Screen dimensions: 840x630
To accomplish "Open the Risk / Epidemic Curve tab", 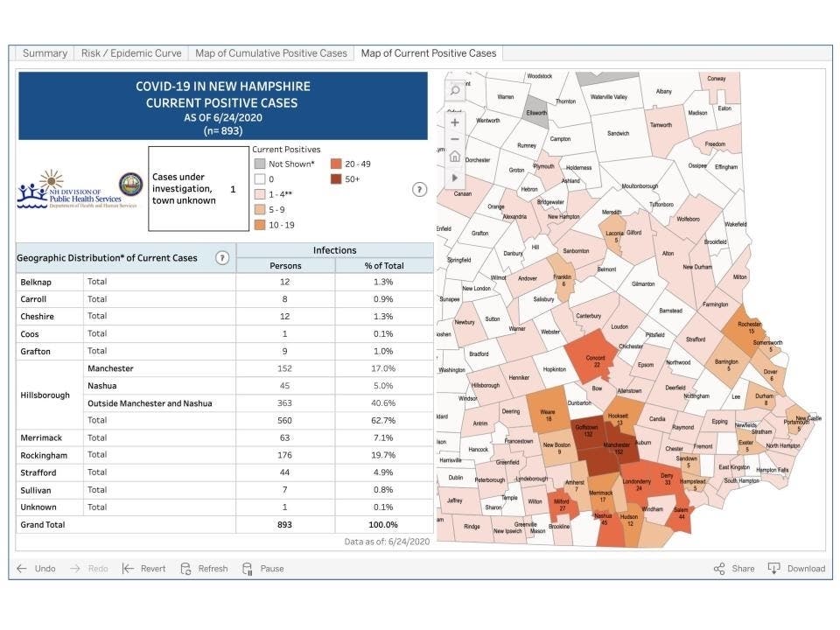I will [x=131, y=53].
